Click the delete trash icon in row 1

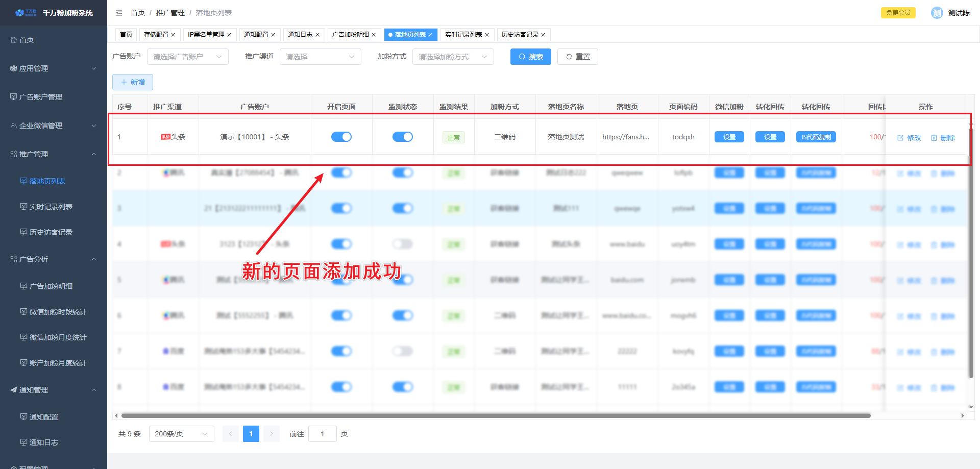coord(934,138)
